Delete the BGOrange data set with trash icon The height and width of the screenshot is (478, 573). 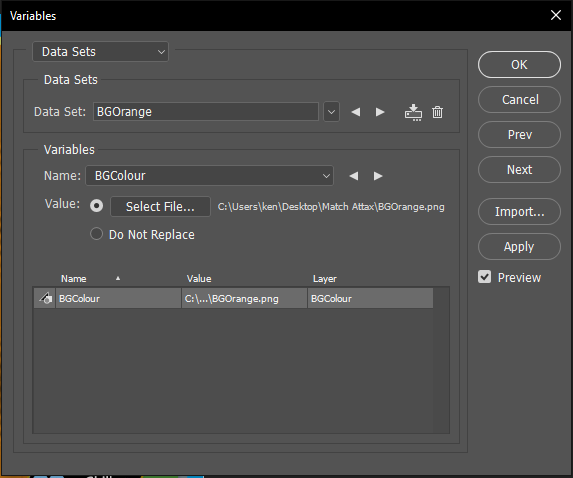click(x=437, y=112)
